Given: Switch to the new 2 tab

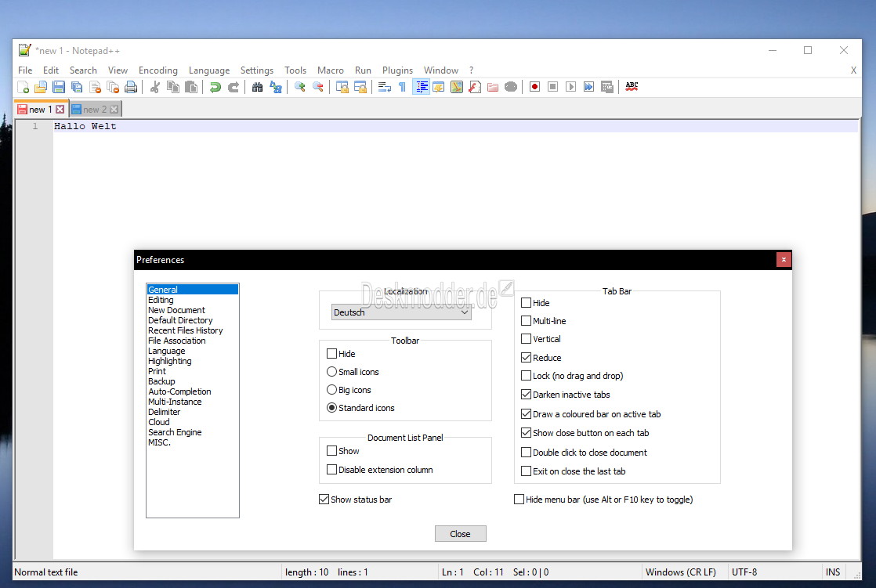Looking at the screenshot, I should click(95, 110).
